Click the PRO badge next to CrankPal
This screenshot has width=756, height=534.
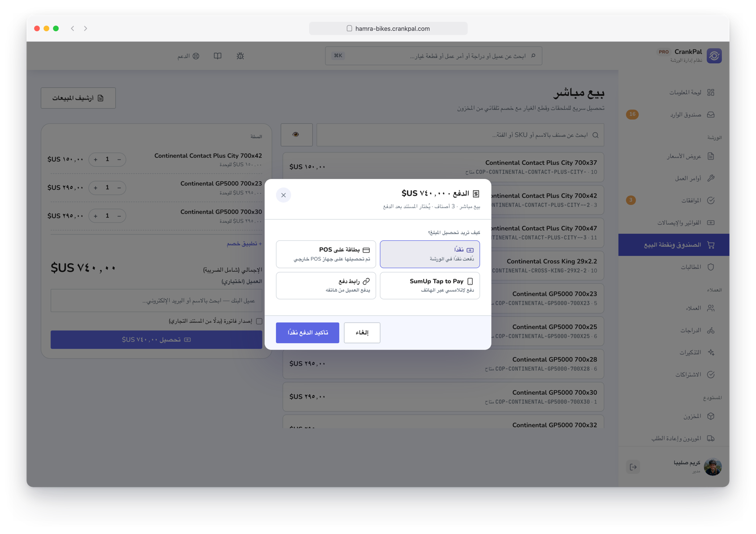(664, 52)
